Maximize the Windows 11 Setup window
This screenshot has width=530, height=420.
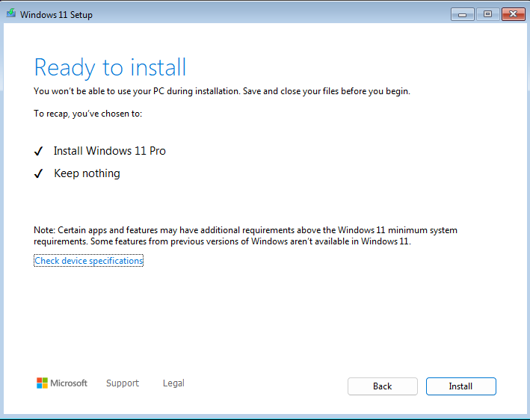click(x=487, y=14)
